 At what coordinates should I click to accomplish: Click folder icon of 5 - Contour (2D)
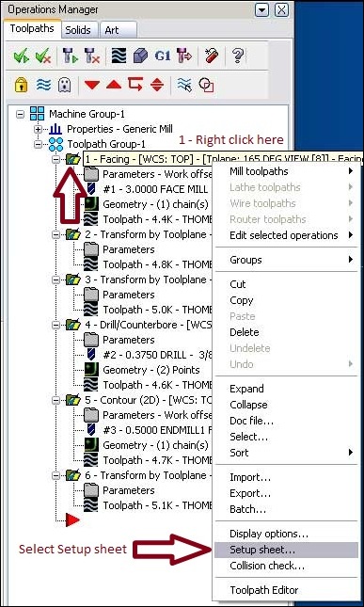click(x=73, y=400)
